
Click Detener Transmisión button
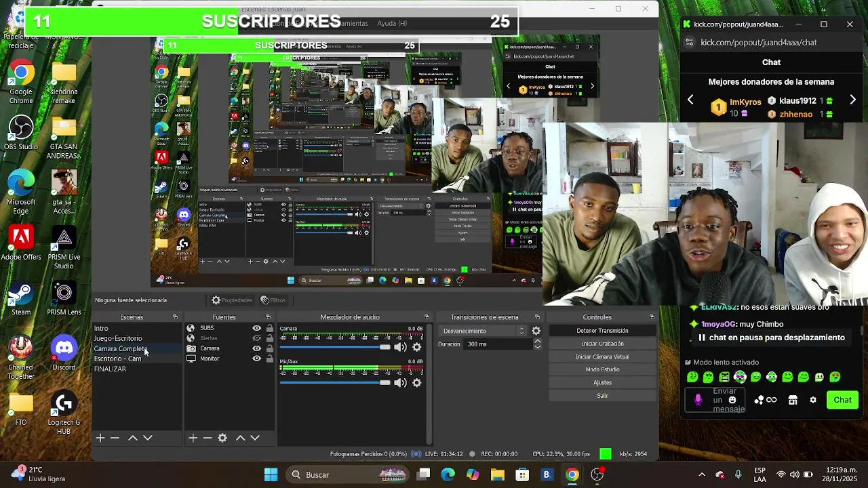pyautogui.click(x=602, y=331)
